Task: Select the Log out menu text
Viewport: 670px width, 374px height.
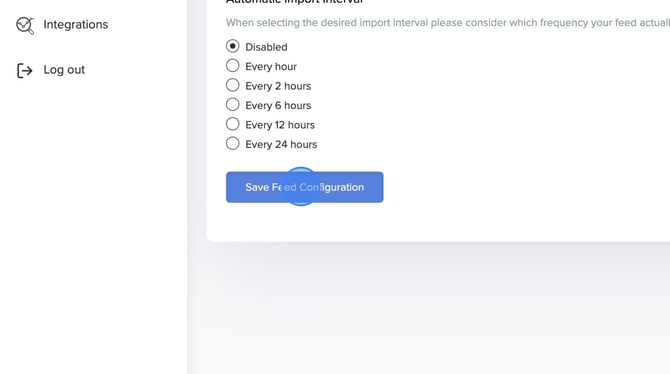Action: pyautogui.click(x=64, y=70)
